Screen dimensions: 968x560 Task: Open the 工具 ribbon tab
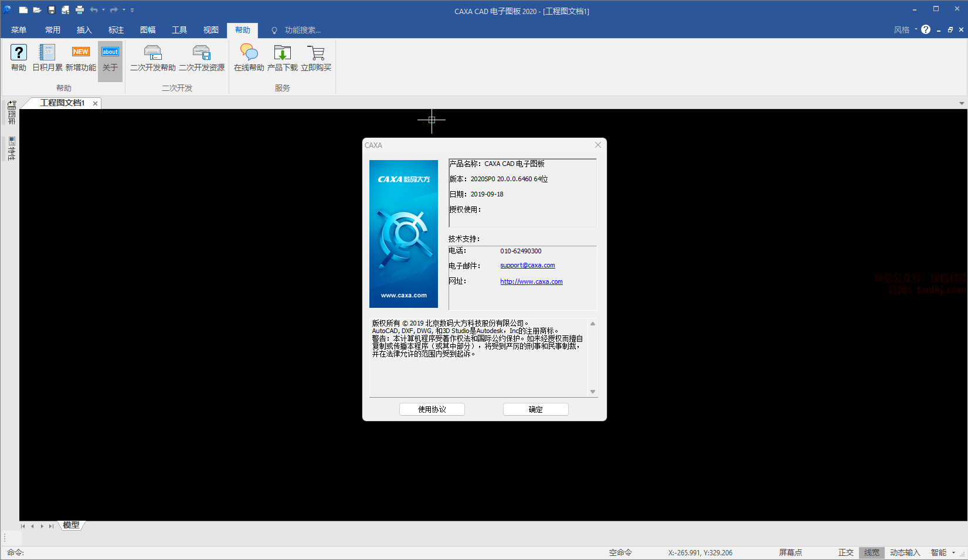pos(179,30)
